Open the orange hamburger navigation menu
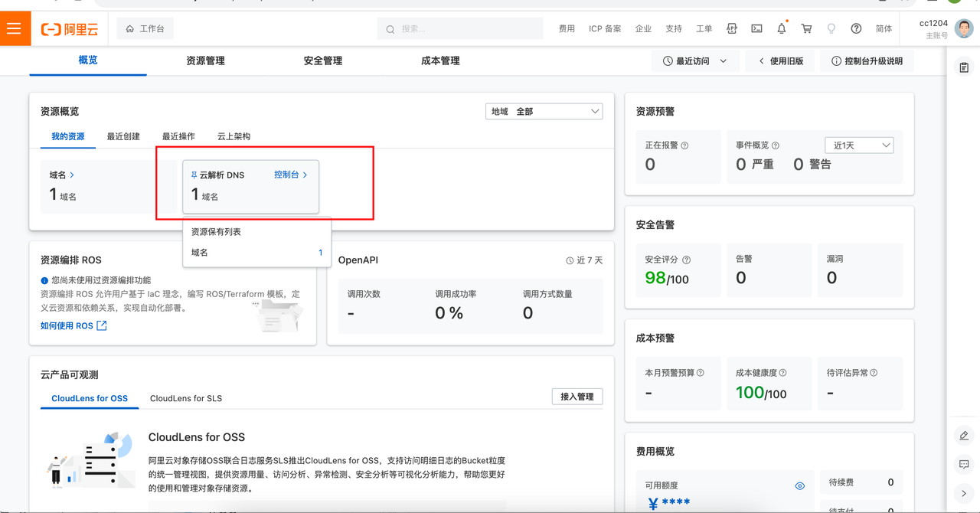Screen dimensions: 980x513 point(14,29)
